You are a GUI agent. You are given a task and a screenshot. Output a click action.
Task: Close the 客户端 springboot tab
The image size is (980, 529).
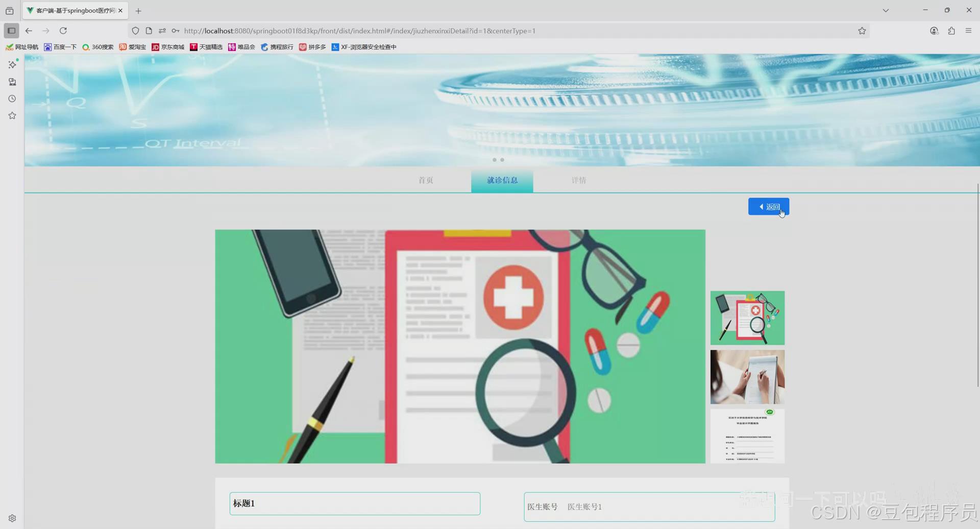tap(120, 11)
